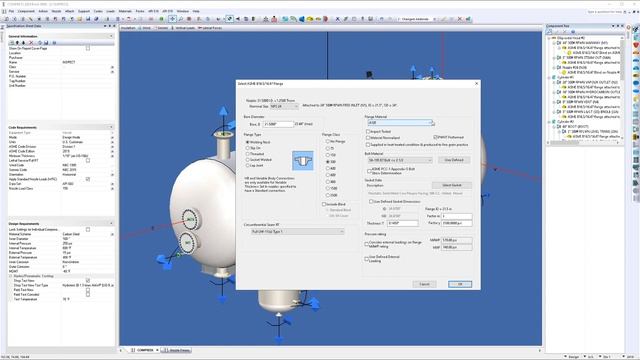Choose No Flange class option
640x360 pixels.
point(327,141)
